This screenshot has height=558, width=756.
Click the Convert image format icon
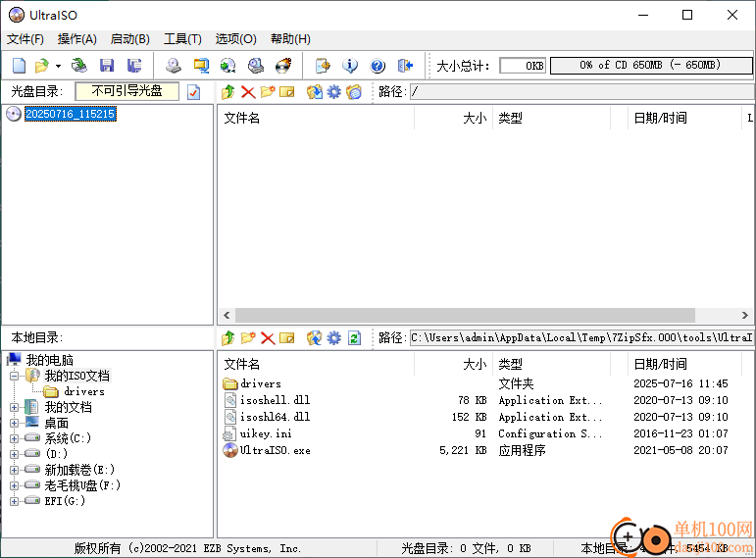201,65
